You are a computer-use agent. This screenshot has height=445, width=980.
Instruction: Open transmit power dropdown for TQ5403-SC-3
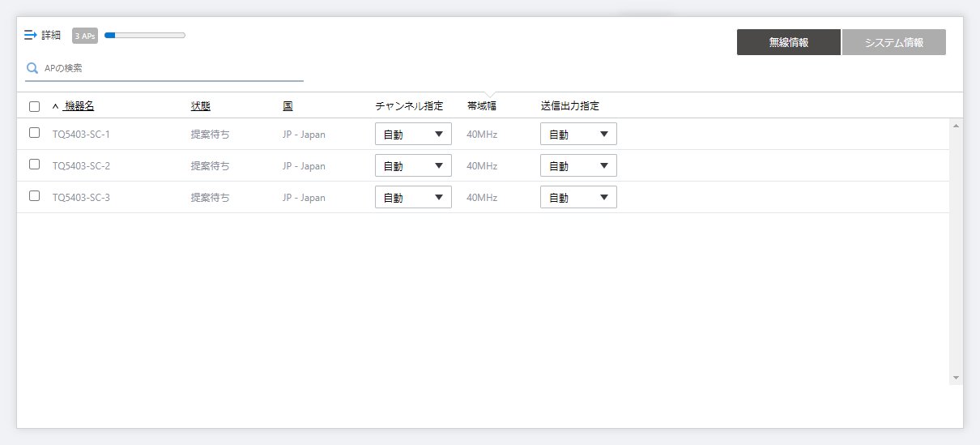[x=578, y=197]
